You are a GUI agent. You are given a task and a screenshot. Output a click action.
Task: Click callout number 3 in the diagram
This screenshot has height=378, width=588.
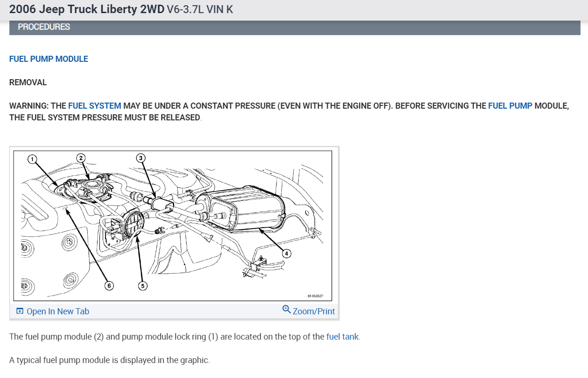coord(141,157)
